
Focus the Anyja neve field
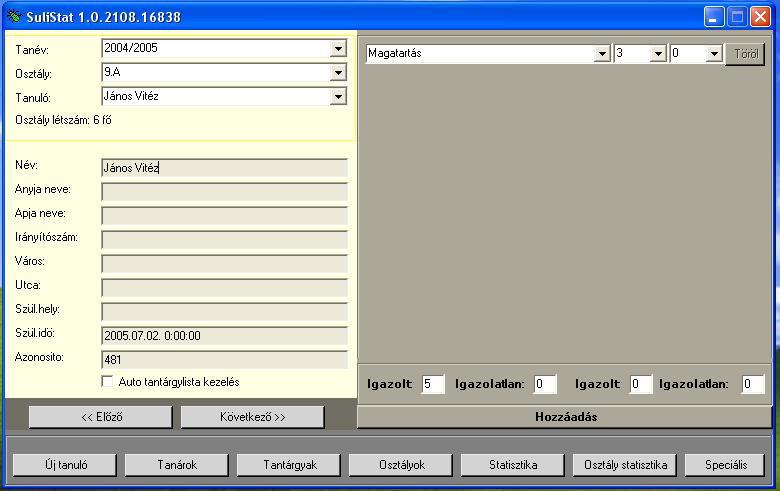pos(224,192)
